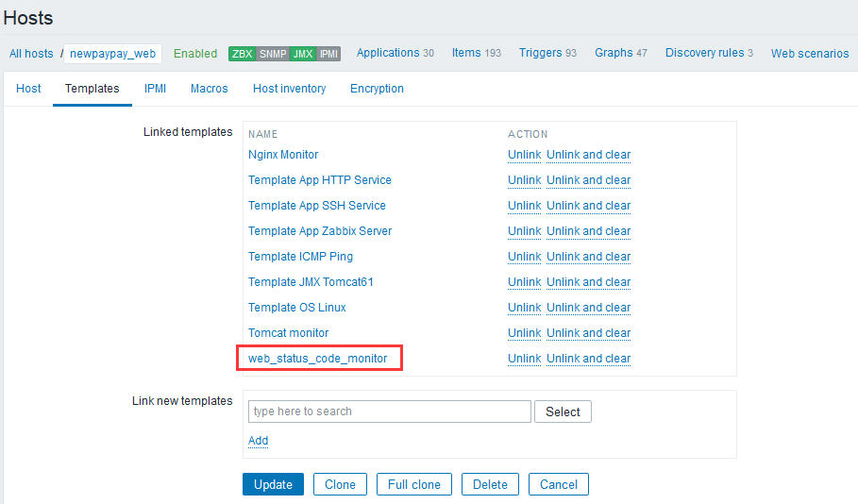Click the Cancel button
Screen dimensions: 858x504
click(559, 484)
